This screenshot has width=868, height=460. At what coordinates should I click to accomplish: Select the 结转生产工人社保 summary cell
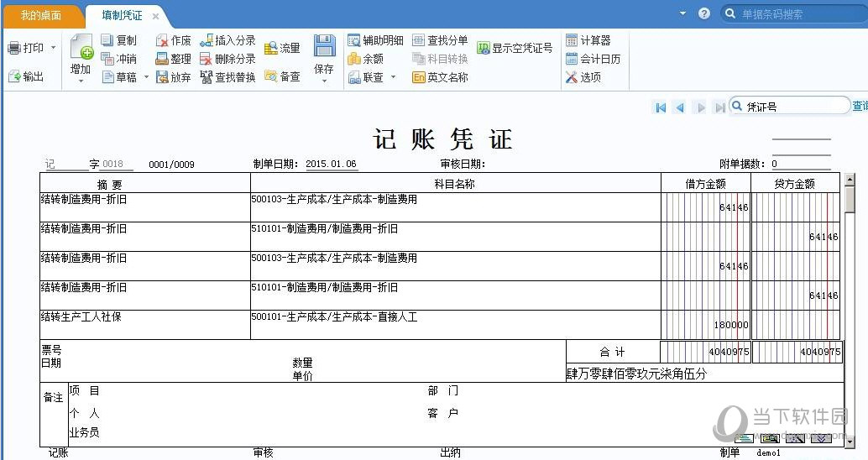point(145,324)
